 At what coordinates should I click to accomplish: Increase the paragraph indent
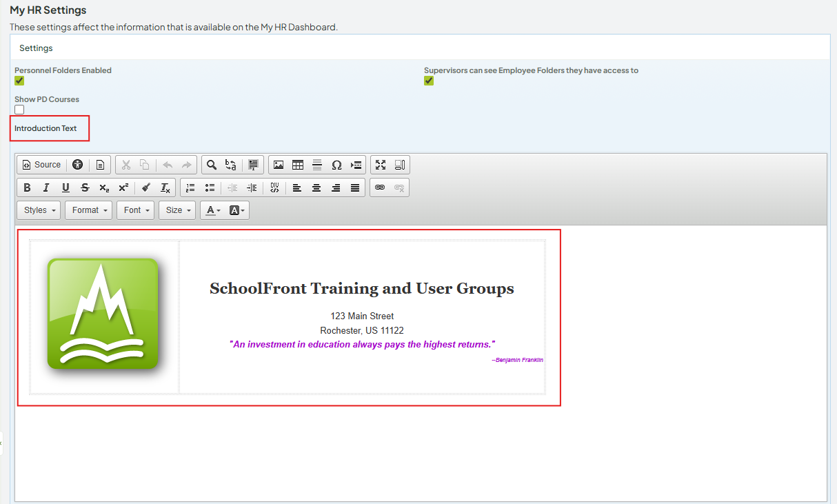coord(252,188)
